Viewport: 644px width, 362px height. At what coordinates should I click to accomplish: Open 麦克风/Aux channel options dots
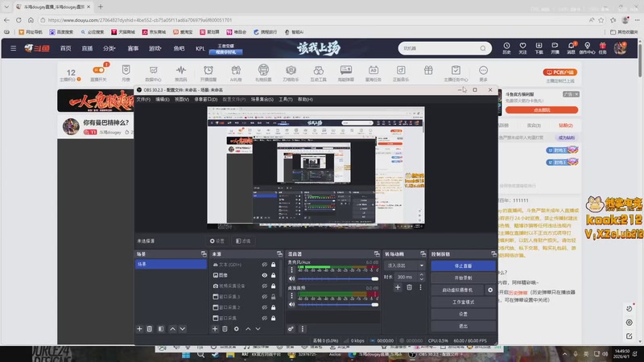point(291,269)
